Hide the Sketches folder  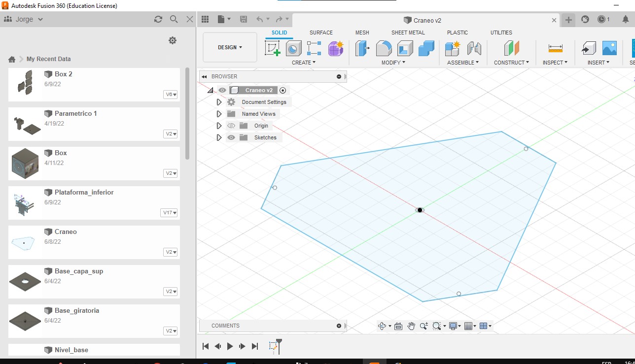click(x=231, y=137)
